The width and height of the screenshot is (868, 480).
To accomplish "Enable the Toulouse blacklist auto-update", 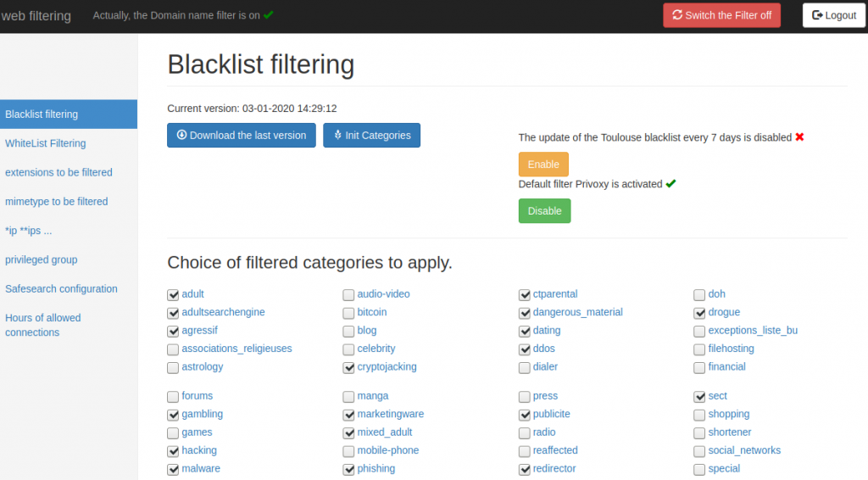I will click(x=543, y=165).
